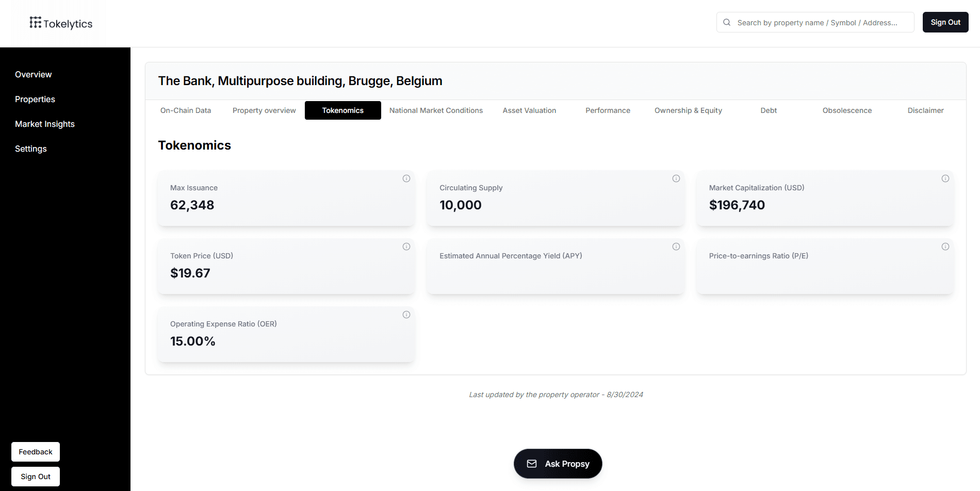The image size is (980, 491).
Task: Click the Token Price info icon
Action: click(406, 247)
